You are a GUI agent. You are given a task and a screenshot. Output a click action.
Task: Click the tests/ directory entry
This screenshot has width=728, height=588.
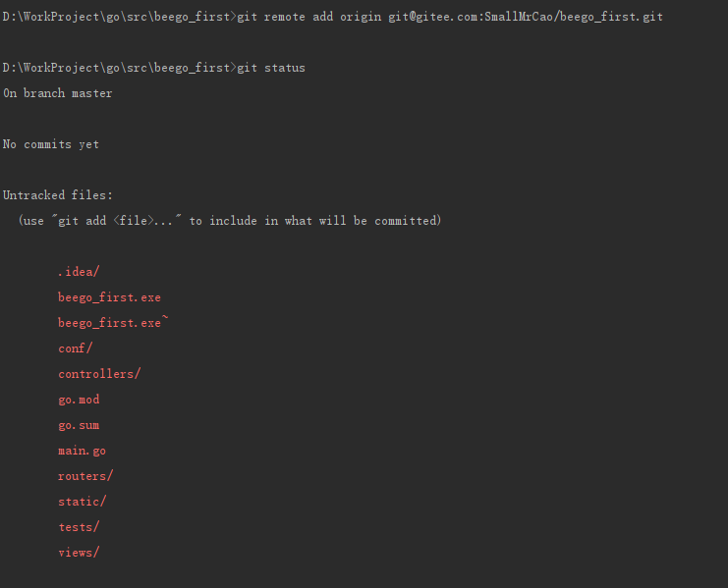[79, 527]
